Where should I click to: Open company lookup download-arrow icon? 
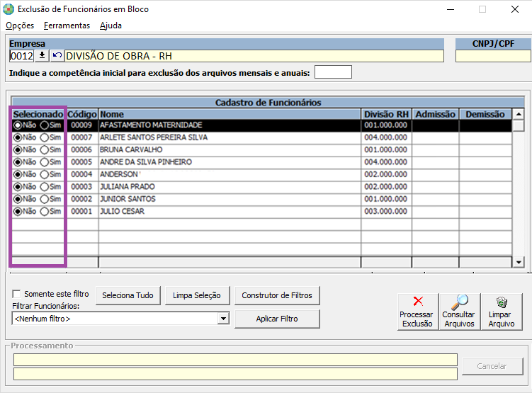(42, 56)
